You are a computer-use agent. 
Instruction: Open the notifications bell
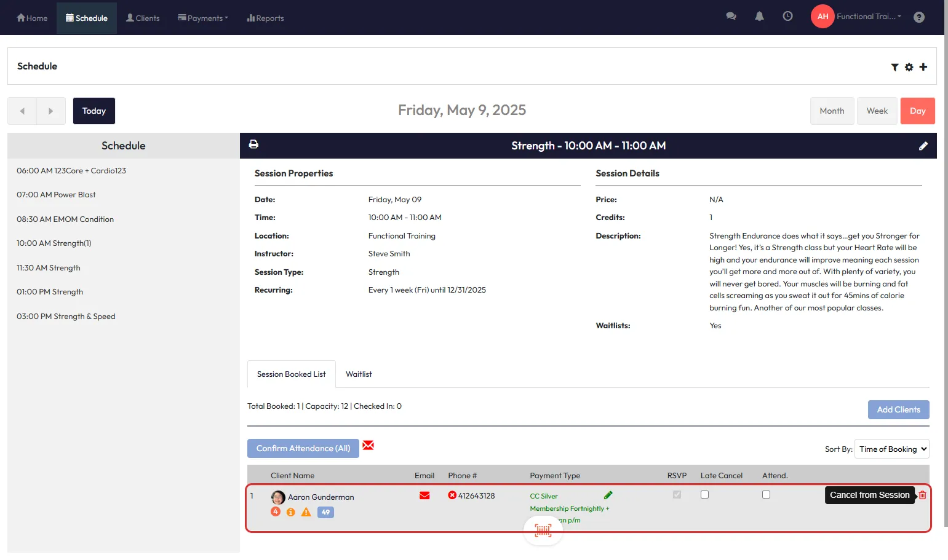point(759,17)
